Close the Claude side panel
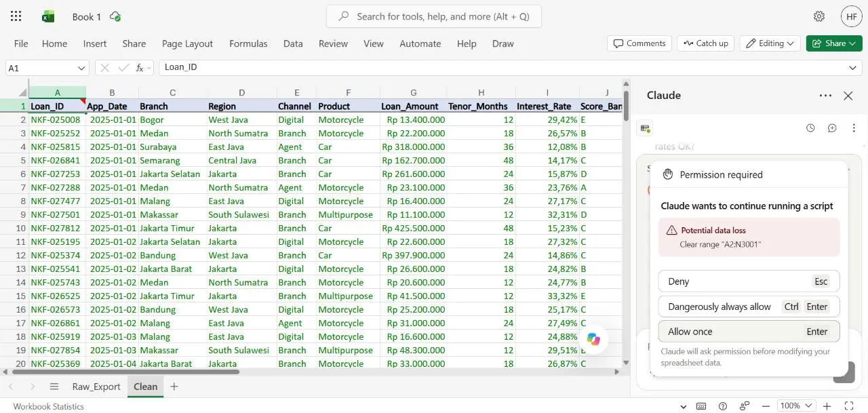The image size is (868, 413). [848, 96]
